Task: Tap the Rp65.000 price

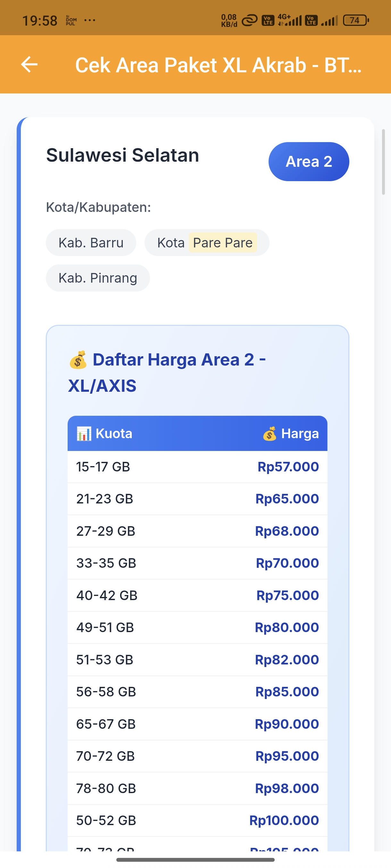Action: click(287, 499)
